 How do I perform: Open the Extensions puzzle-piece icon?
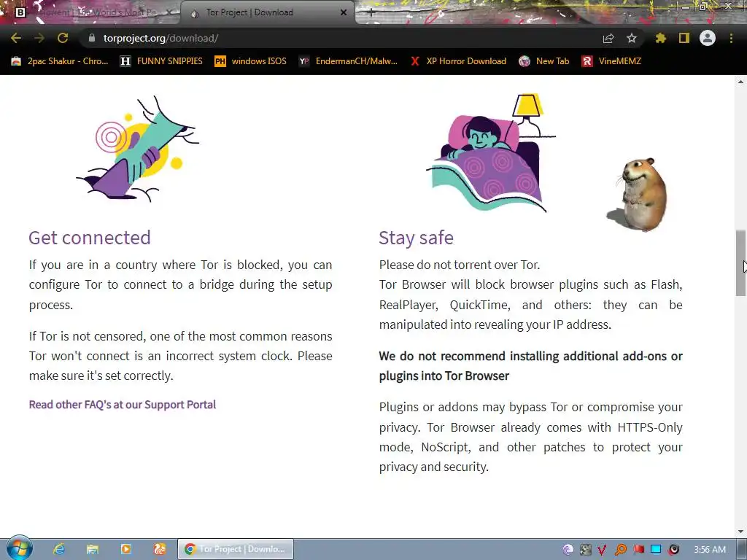pyautogui.click(x=660, y=38)
